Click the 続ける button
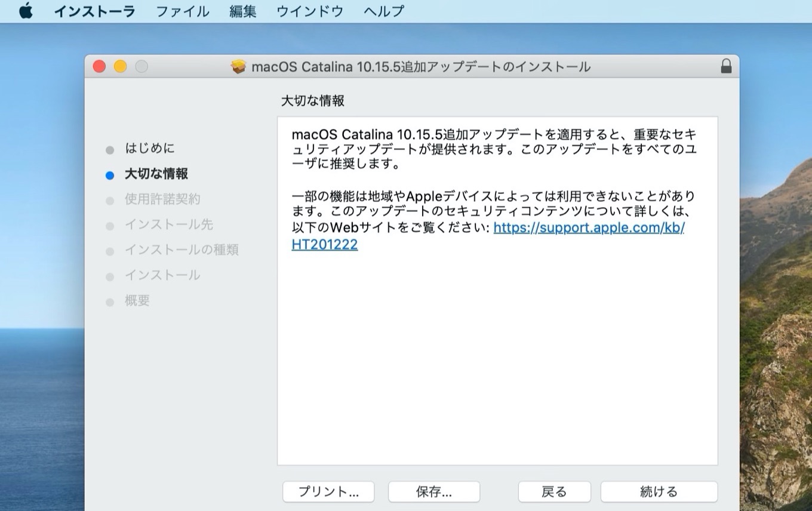The image size is (812, 511). [x=659, y=492]
